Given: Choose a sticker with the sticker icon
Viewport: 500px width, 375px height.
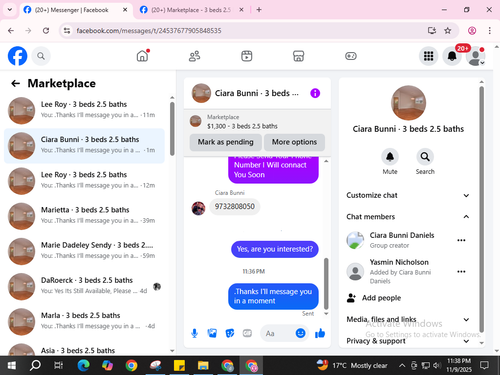Looking at the screenshot, I should (x=230, y=333).
